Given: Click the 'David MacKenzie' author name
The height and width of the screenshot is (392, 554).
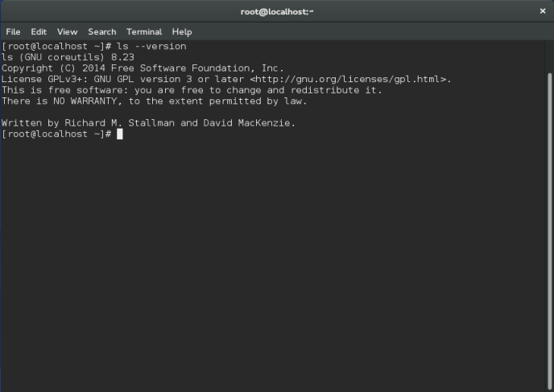Looking at the screenshot, I should pos(248,123).
